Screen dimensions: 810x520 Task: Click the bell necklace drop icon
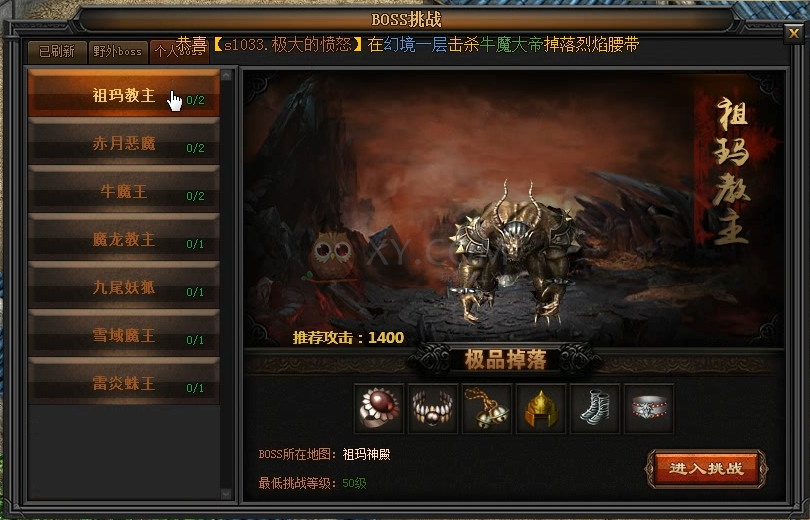click(x=487, y=408)
